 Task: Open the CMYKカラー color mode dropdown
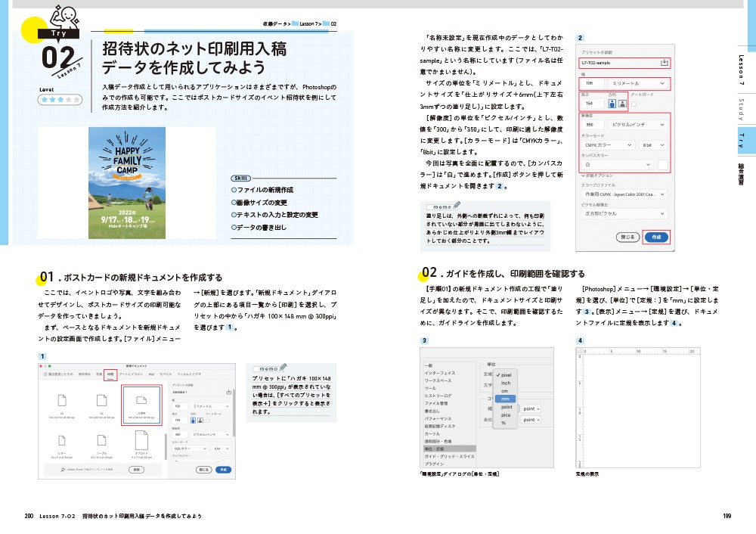609,144
